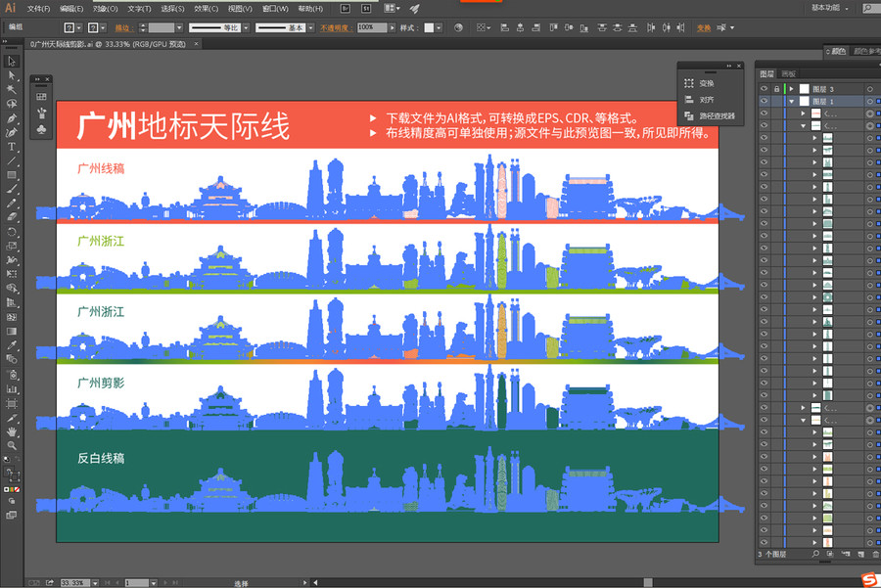Toggle visibility of second group under 图层 1
Viewport: 881px width, 588px height.
click(765, 126)
